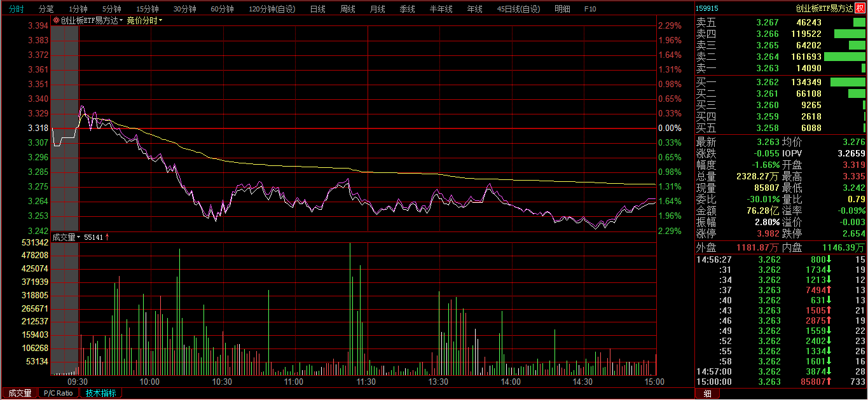Open the 明细 transaction details view
Viewport: 868px width, 400px height.
pyautogui.click(x=562, y=9)
